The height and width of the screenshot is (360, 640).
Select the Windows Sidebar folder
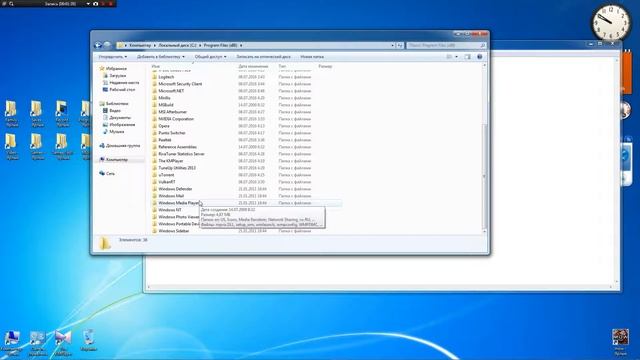[173, 231]
